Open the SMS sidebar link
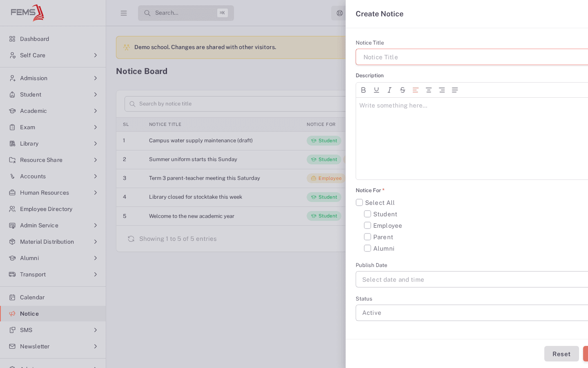This screenshot has height=368, width=588. (x=53, y=330)
